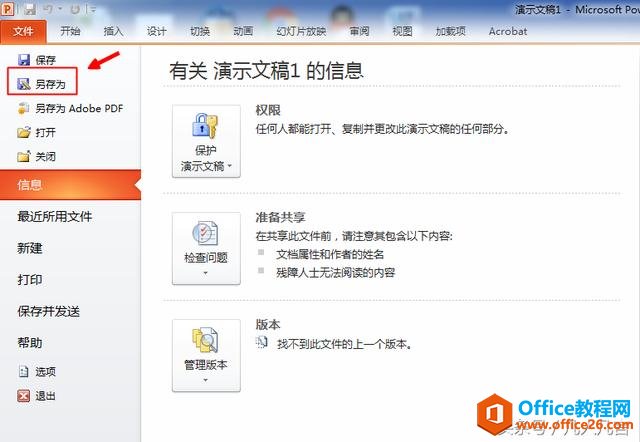Choose Save As (另存为) menu label
This screenshot has width=640, height=442.
(x=50, y=84)
